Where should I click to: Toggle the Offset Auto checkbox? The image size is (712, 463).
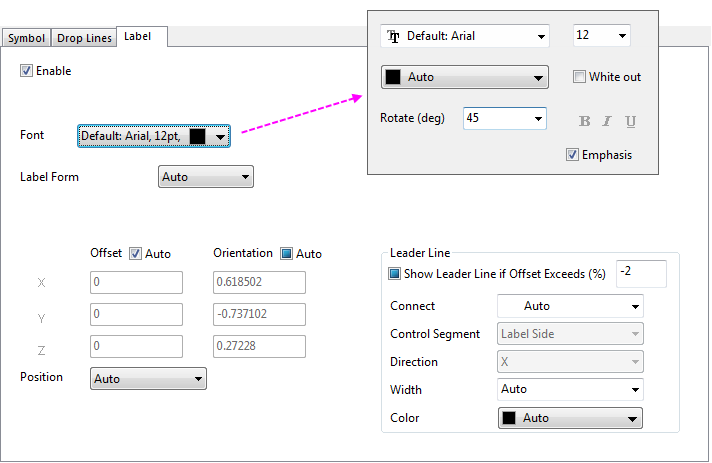point(136,254)
